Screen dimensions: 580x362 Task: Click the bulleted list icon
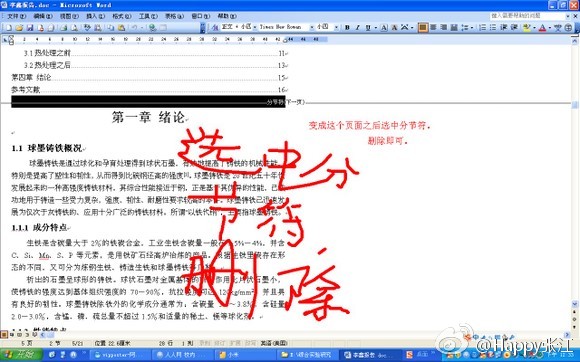coord(493,27)
